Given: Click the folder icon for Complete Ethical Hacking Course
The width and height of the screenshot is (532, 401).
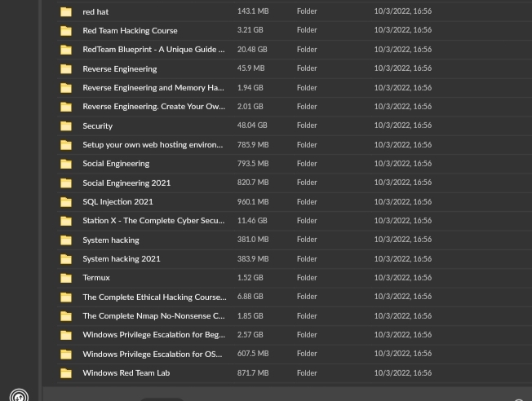Looking at the screenshot, I should pos(66,297).
